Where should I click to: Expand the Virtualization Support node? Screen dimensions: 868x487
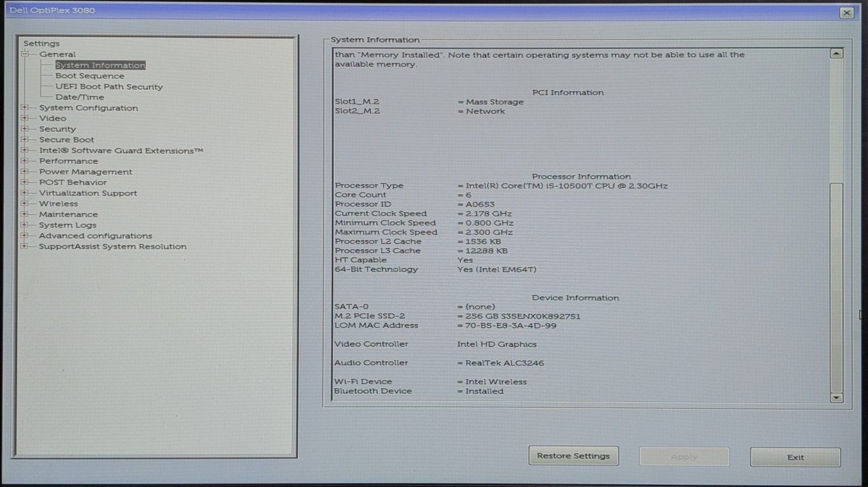pyautogui.click(x=25, y=193)
